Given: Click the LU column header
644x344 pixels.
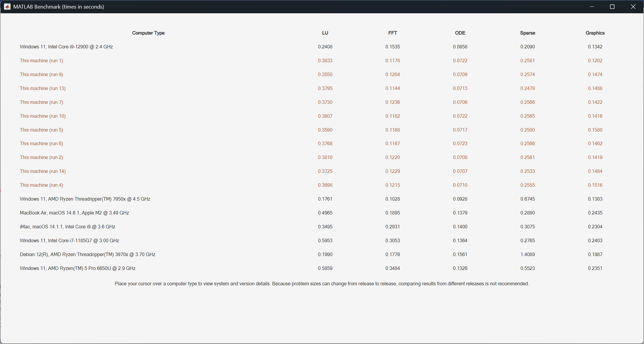Looking at the screenshot, I should point(325,33).
